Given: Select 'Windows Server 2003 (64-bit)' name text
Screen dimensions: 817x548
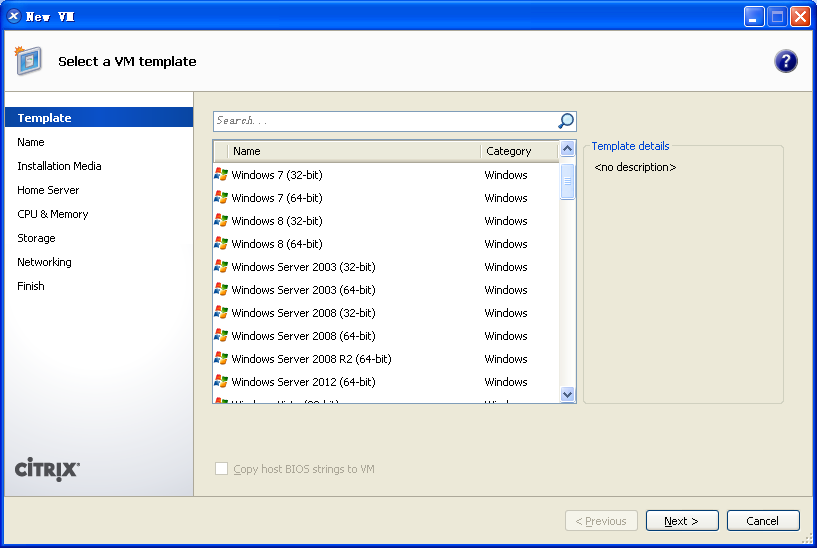Looking at the screenshot, I should click(x=303, y=289).
